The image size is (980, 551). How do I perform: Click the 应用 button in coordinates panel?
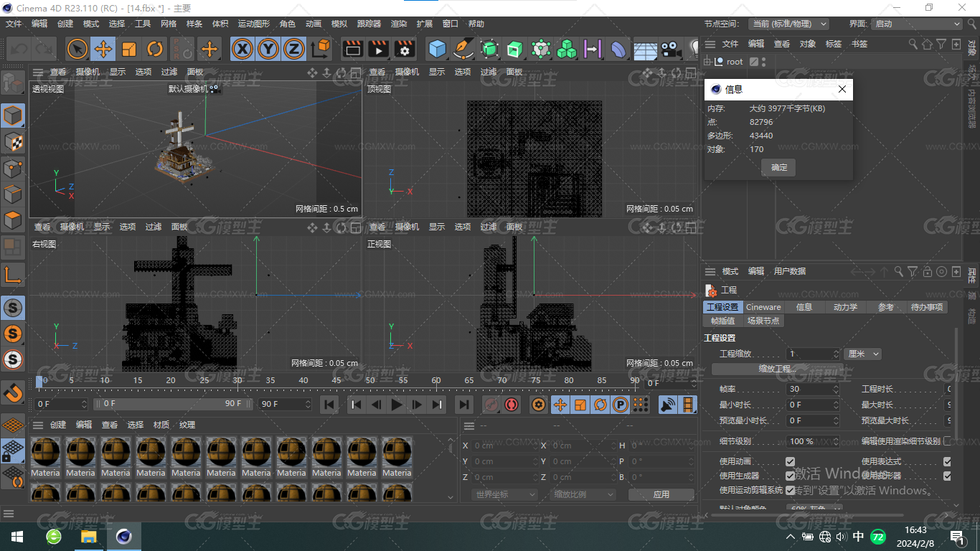point(661,494)
